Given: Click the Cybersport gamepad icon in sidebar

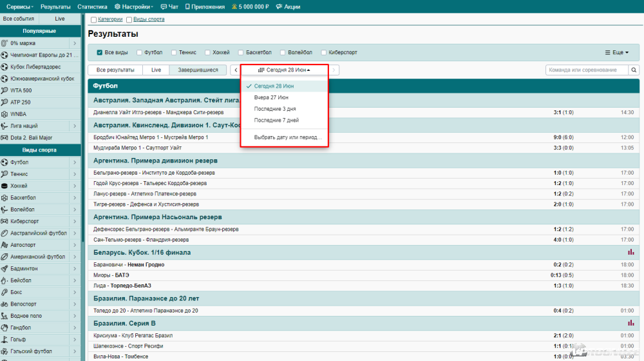Looking at the screenshot, I should [x=5, y=221].
